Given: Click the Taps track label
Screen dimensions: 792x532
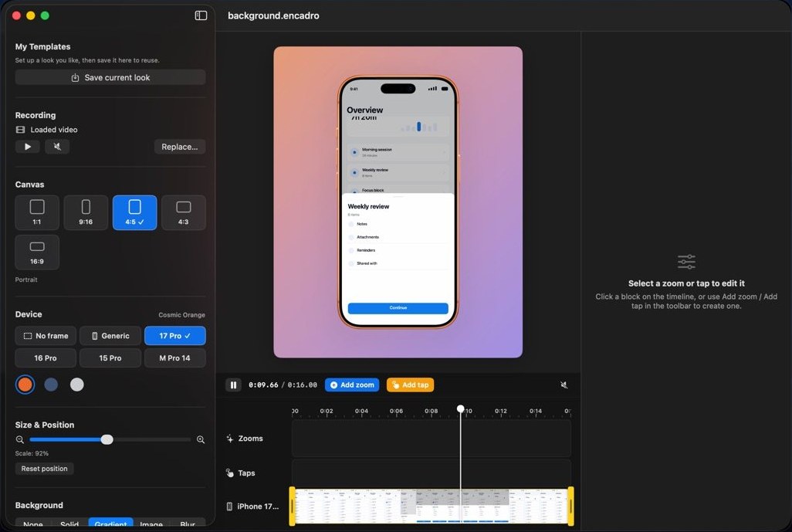Looking at the screenshot, I should coord(246,473).
